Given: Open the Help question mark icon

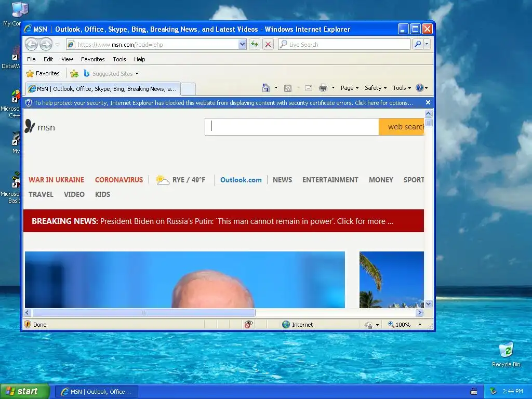Looking at the screenshot, I should 420,88.
